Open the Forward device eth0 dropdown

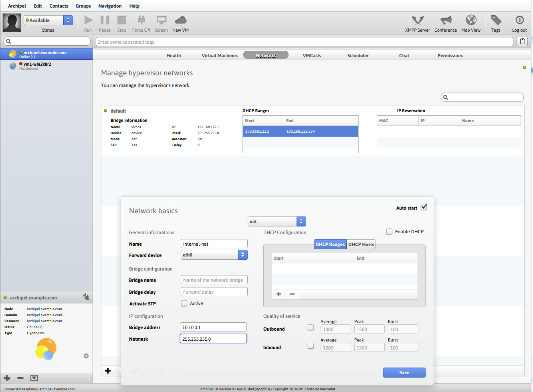[214, 255]
